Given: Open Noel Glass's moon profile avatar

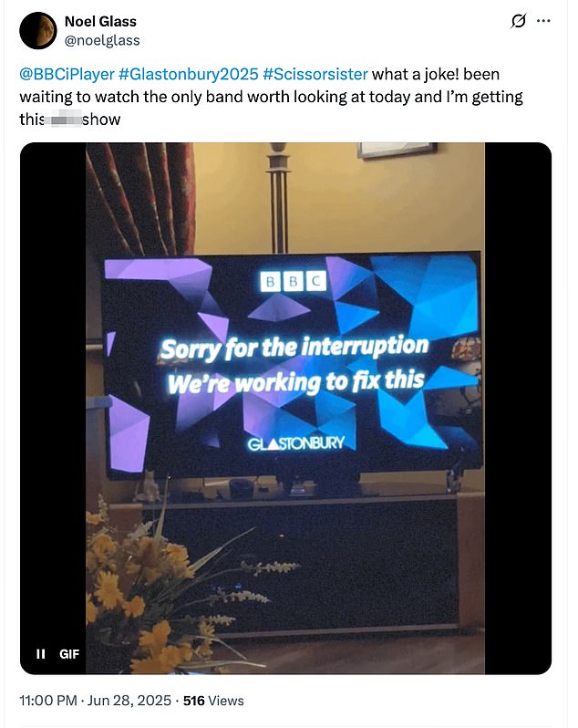Looking at the screenshot, I should 38,31.
